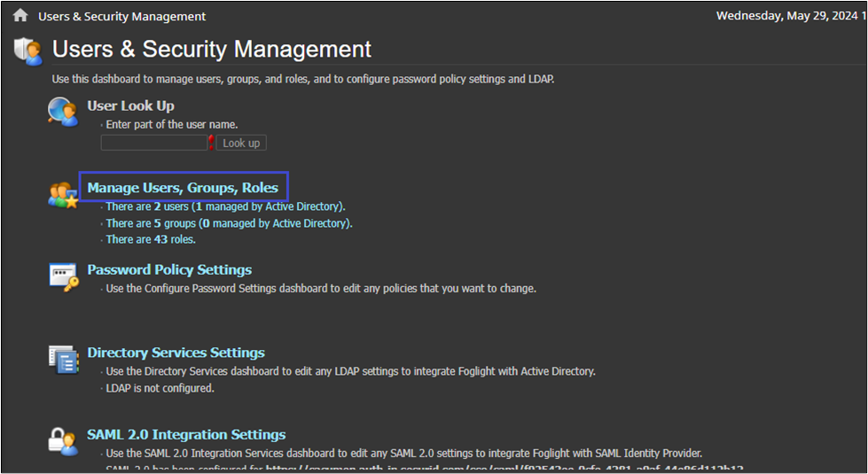Click the SAML 2.0 padlock icon
This screenshot has width=868, height=474.
point(63,440)
